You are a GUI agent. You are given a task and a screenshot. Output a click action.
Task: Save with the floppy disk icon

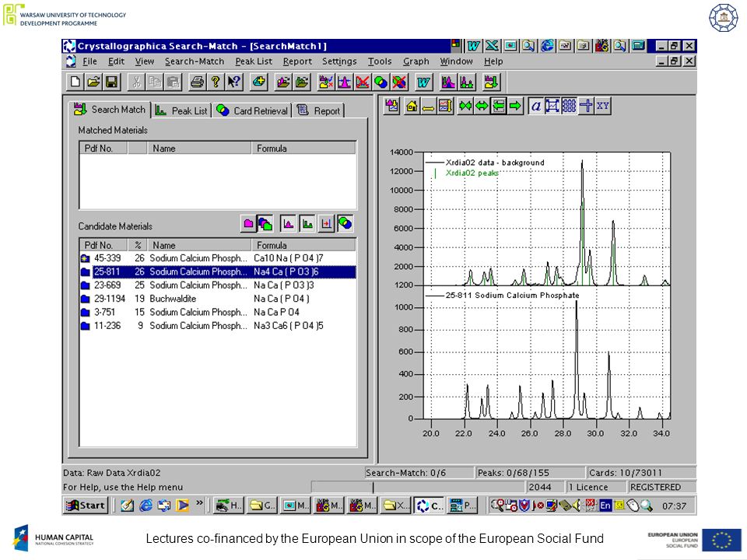point(111,82)
